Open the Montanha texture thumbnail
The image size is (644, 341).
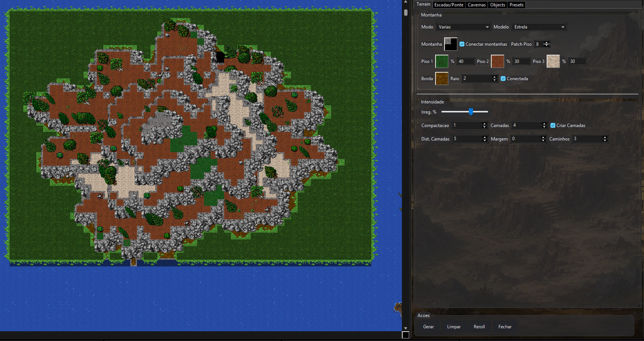[451, 44]
